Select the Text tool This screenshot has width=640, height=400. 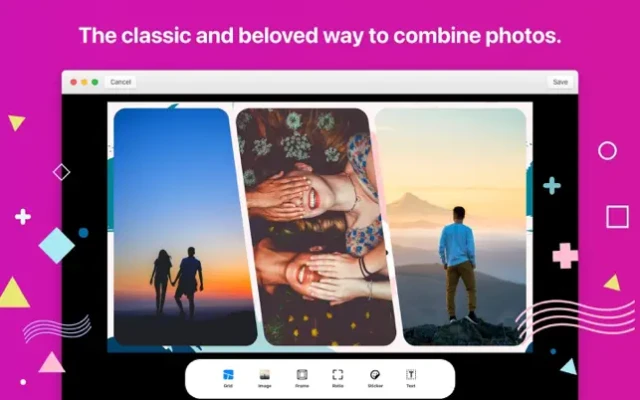point(411,377)
